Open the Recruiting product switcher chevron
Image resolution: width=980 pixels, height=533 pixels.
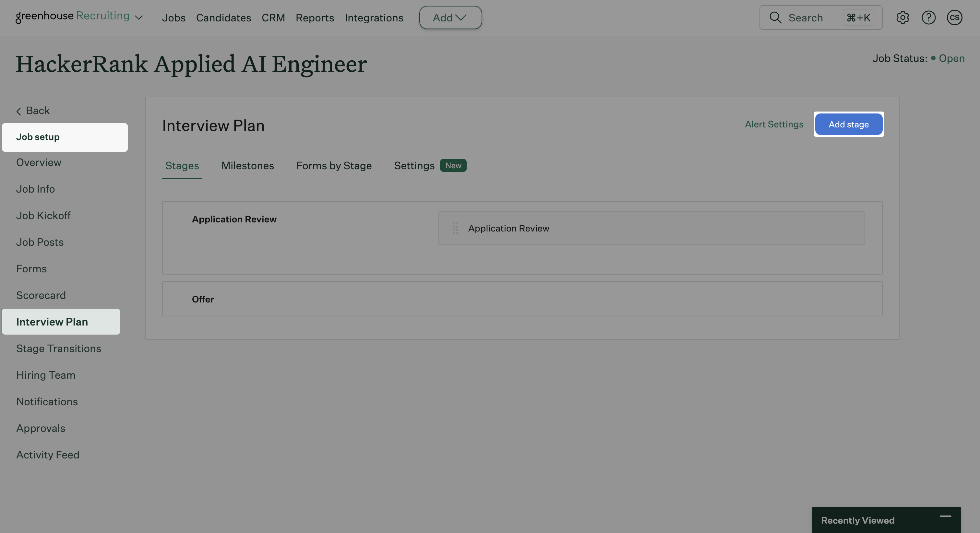tap(139, 18)
